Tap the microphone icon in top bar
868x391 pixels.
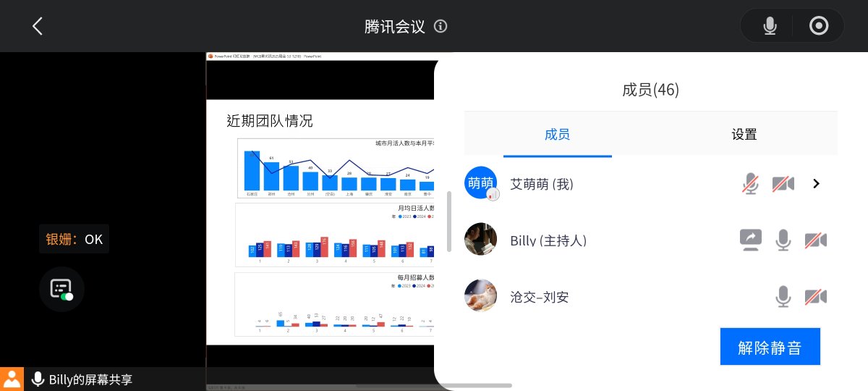pos(770,27)
